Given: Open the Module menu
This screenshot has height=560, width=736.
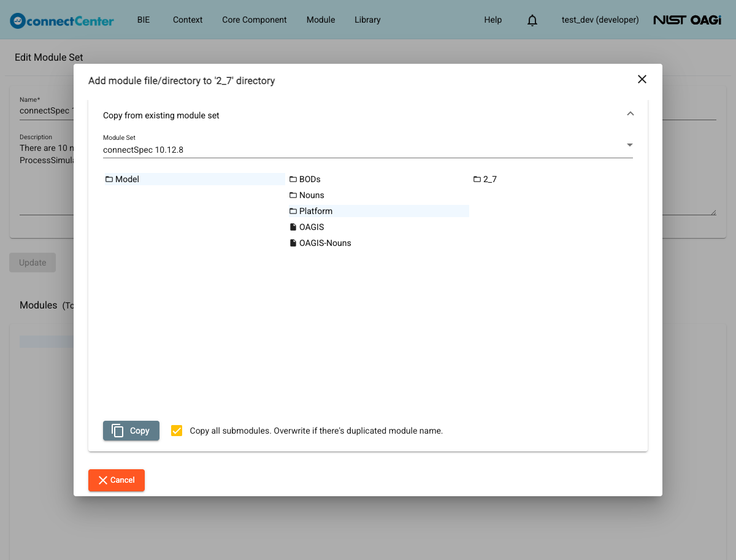Looking at the screenshot, I should 321,20.
